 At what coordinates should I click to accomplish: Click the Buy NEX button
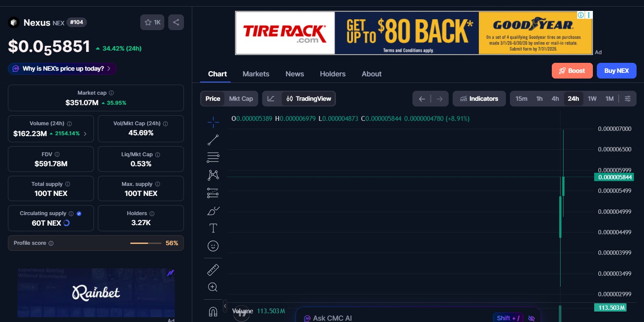616,71
